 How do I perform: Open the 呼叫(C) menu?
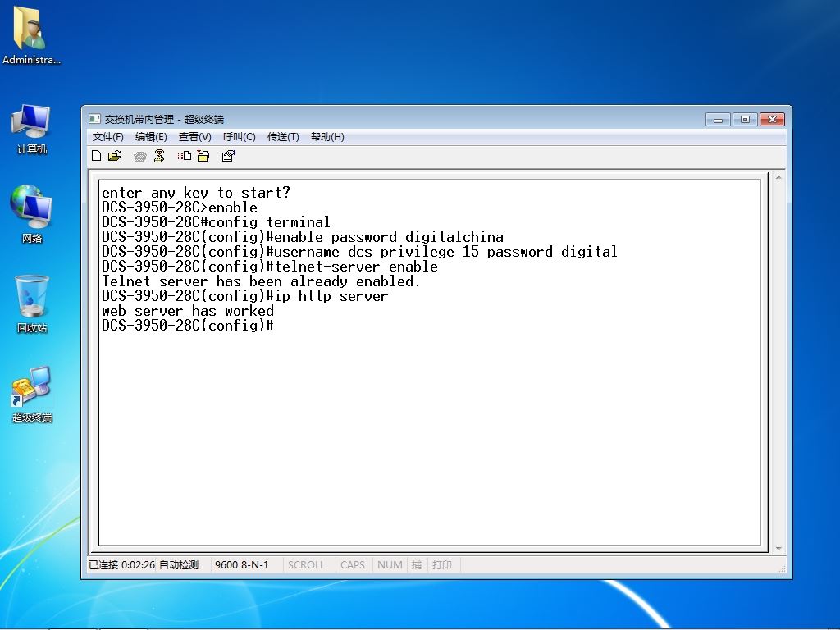click(239, 137)
